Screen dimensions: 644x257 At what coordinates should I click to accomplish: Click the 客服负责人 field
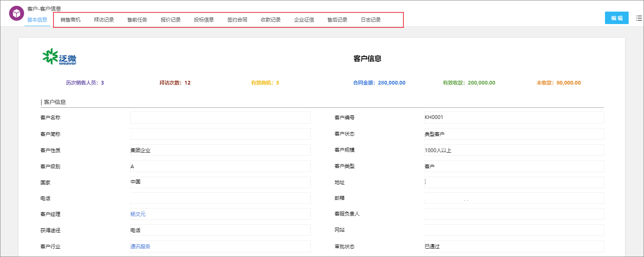[514, 214]
